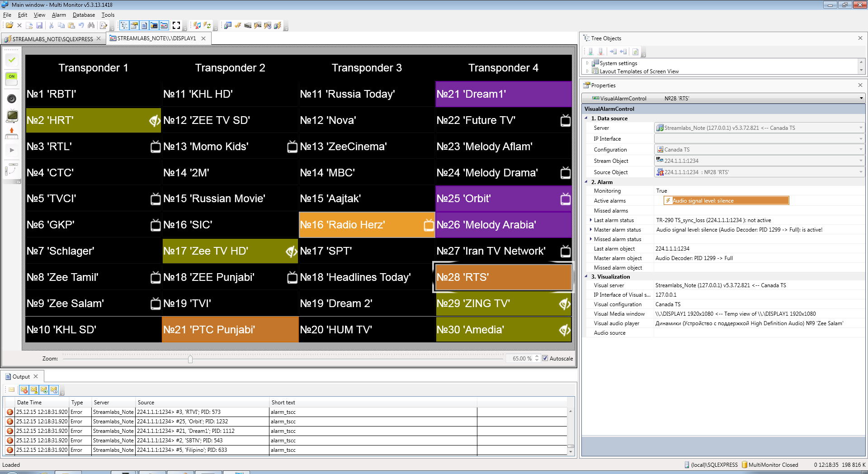Screen dimensions: 868x474
Task: Click the lightning with green refresh arrows icon
Action: click(x=207, y=25)
